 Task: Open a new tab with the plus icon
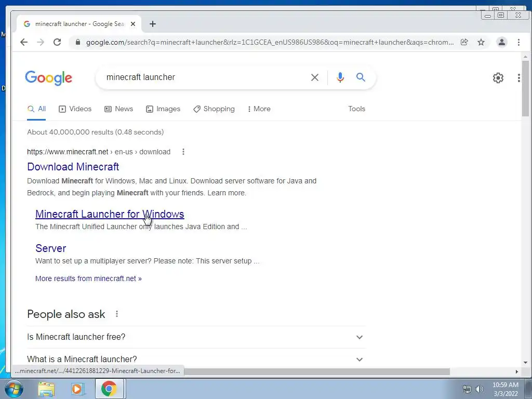[153, 24]
